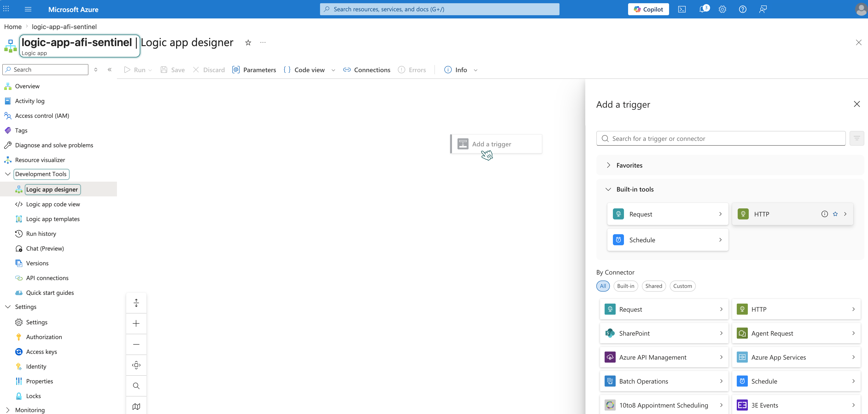Select the Built-in connector filter
The height and width of the screenshot is (414, 868).
click(625, 286)
